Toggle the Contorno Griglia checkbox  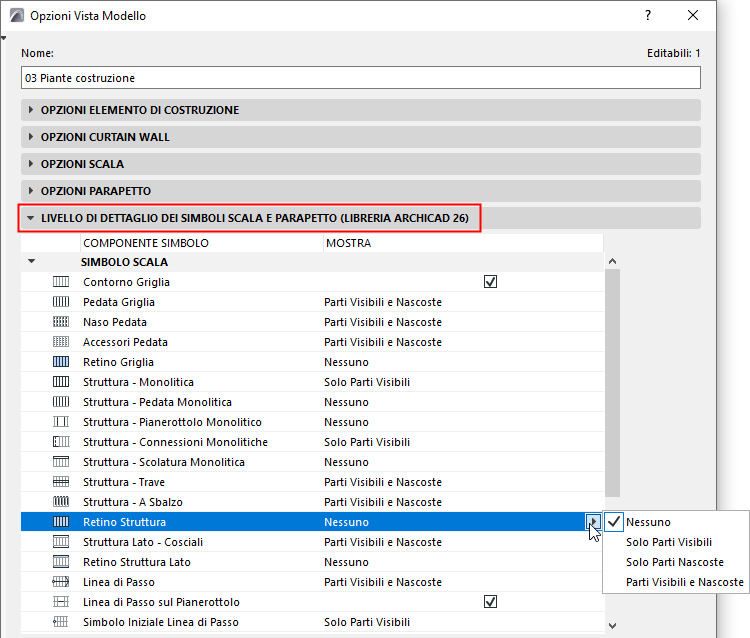[x=490, y=282]
